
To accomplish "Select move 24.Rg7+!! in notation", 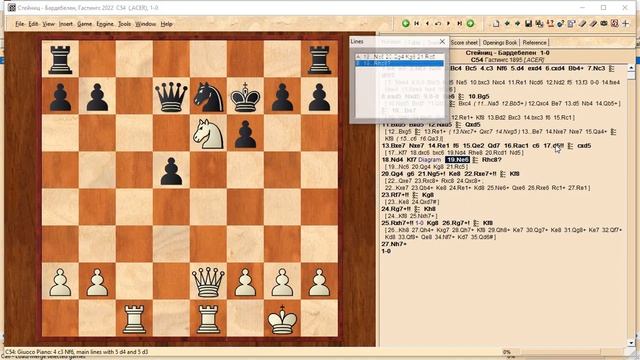I will (397, 209).
